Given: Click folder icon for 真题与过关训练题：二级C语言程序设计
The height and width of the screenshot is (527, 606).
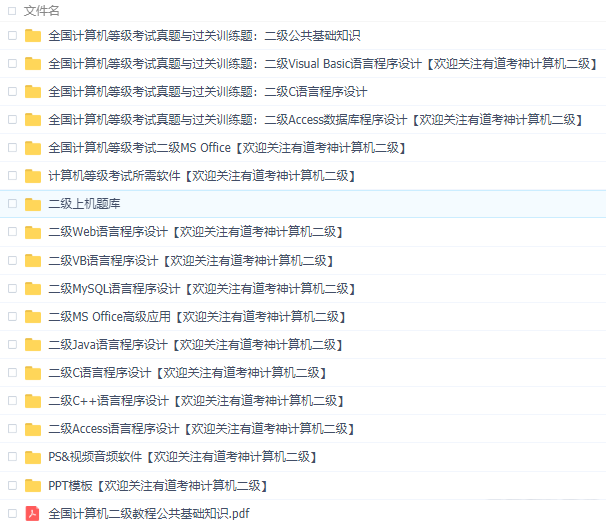Looking at the screenshot, I should click(33, 92).
